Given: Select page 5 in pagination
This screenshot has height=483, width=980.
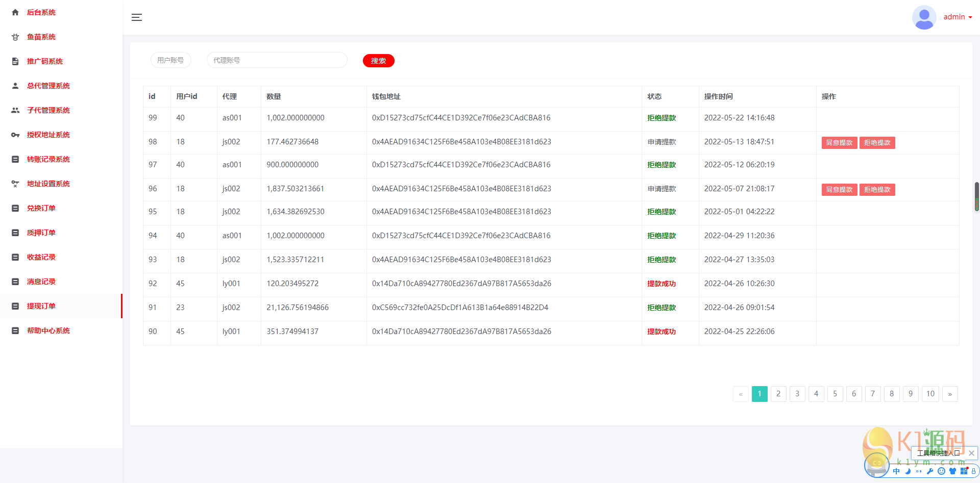Looking at the screenshot, I should coord(835,394).
